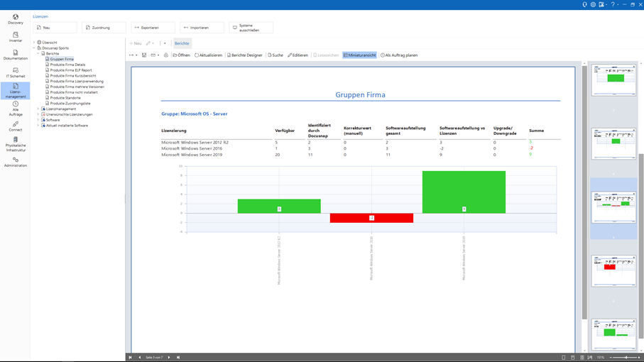Open Physikalische Infrastruktur module

pyautogui.click(x=15, y=143)
